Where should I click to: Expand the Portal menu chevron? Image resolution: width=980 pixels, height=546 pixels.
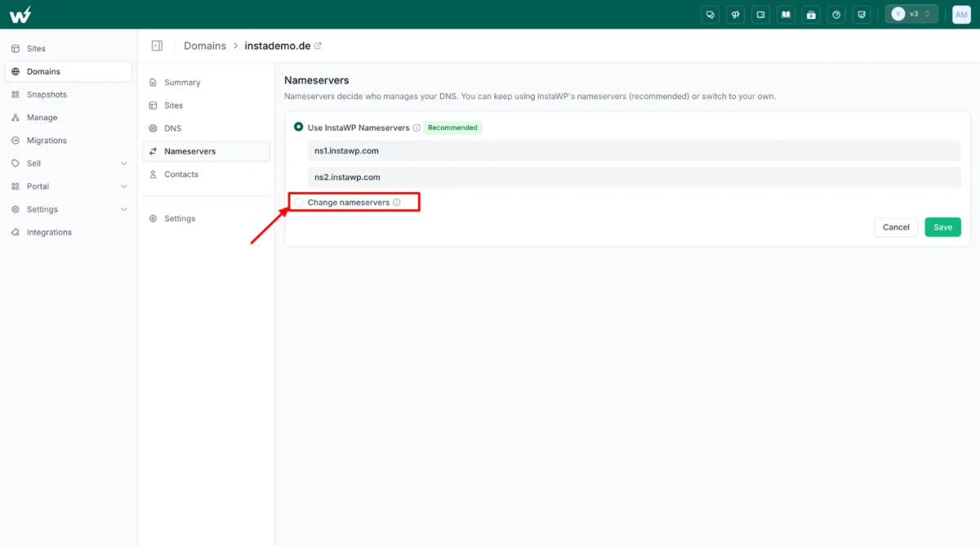(x=124, y=186)
